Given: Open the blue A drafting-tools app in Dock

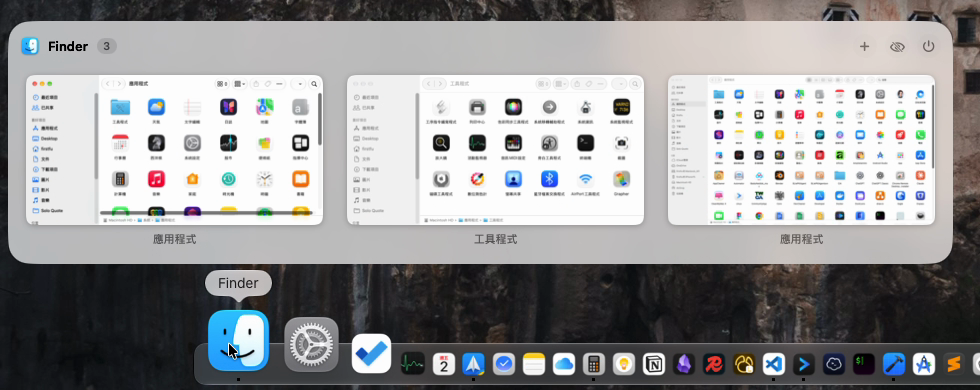Looking at the screenshot, I should coord(924,364).
